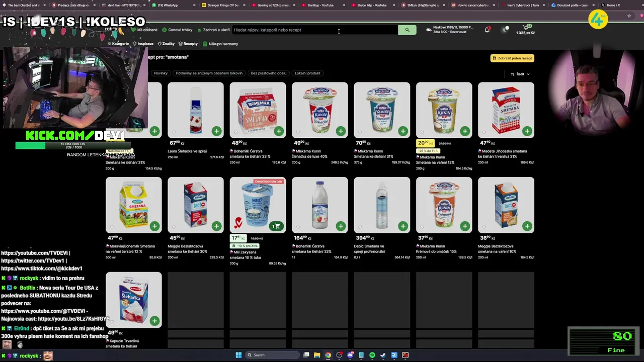Apply sníženým obsahem bílkovin filter
Viewport: 644px width, 362px height.
click(x=209, y=73)
